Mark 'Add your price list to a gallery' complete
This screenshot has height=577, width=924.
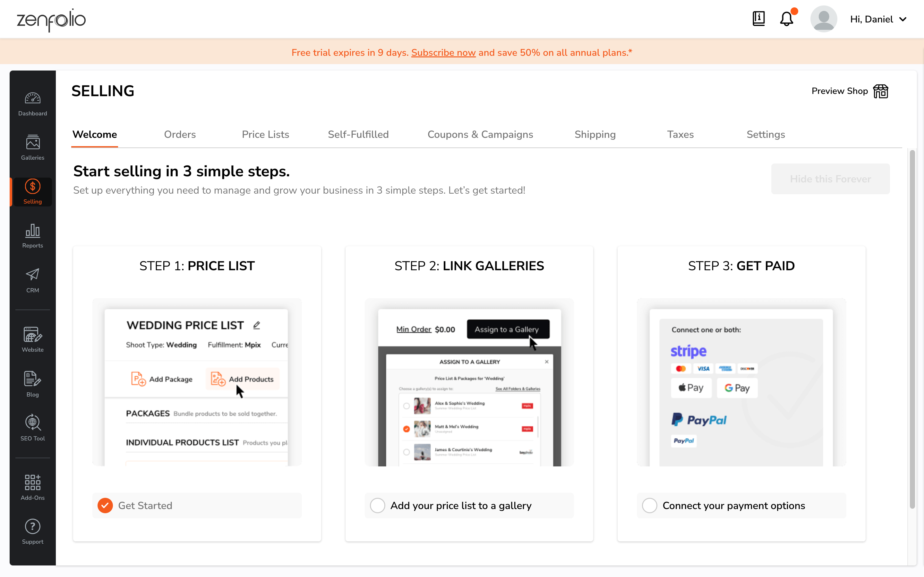click(x=377, y=505)
